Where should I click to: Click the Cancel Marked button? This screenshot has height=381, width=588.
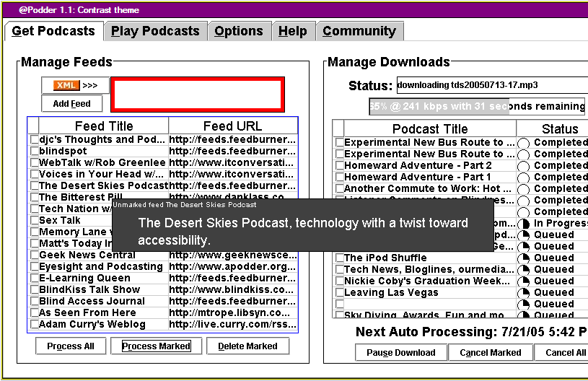[x=490, y=353]
